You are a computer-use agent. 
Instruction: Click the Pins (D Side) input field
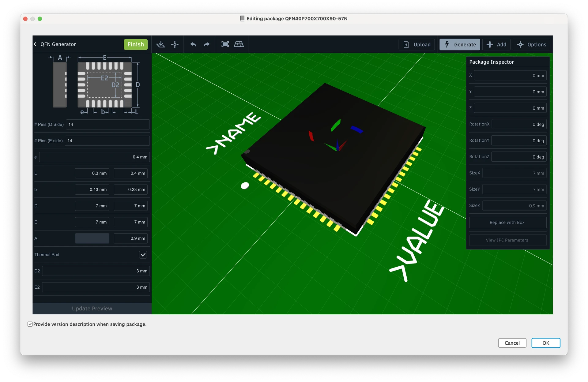click(107, 124)
